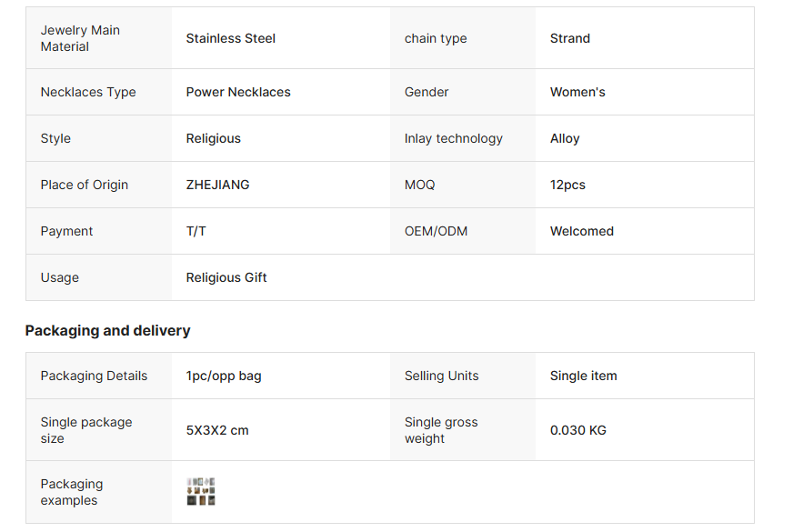Select the 12pcs MOQ value

click(567, 185)
